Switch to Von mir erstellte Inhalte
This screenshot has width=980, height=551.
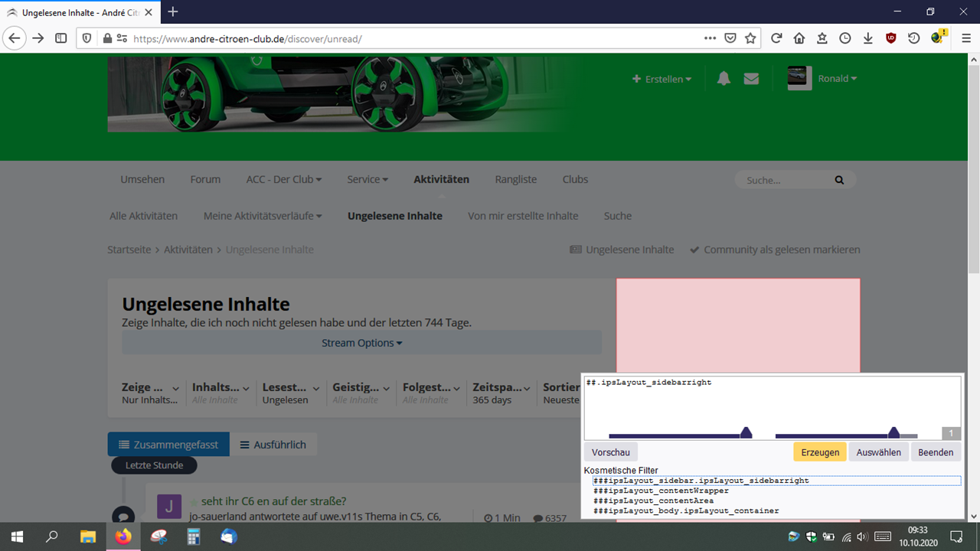point(523,216)
